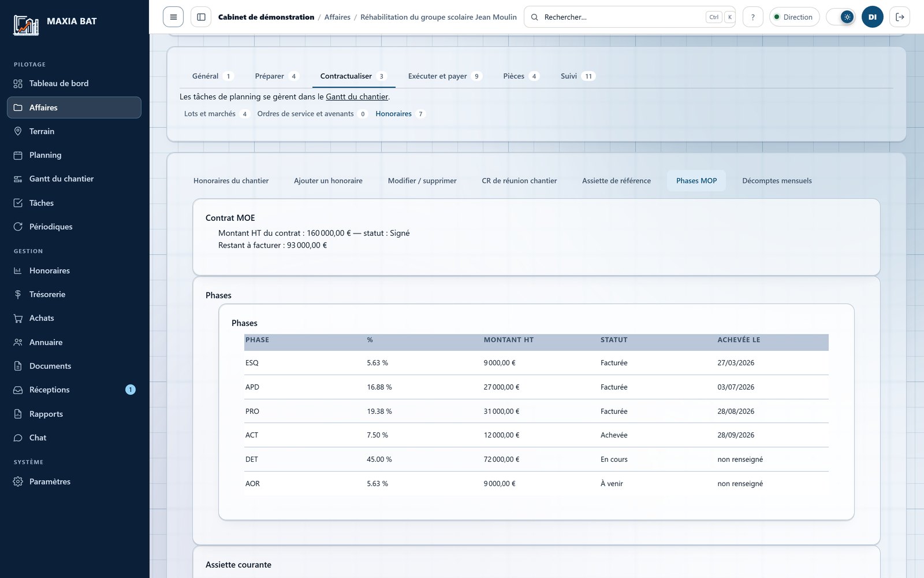Switch to Exécuter et payer tab

445,76
